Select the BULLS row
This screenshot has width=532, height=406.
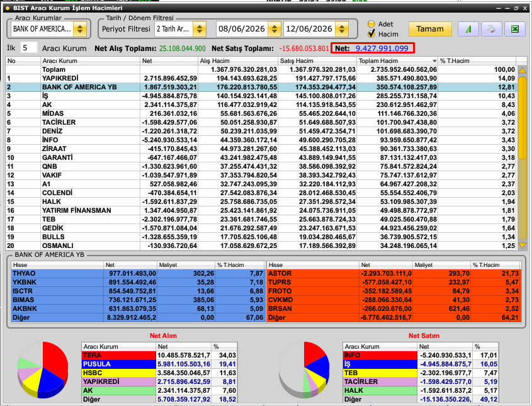[261, 237]
